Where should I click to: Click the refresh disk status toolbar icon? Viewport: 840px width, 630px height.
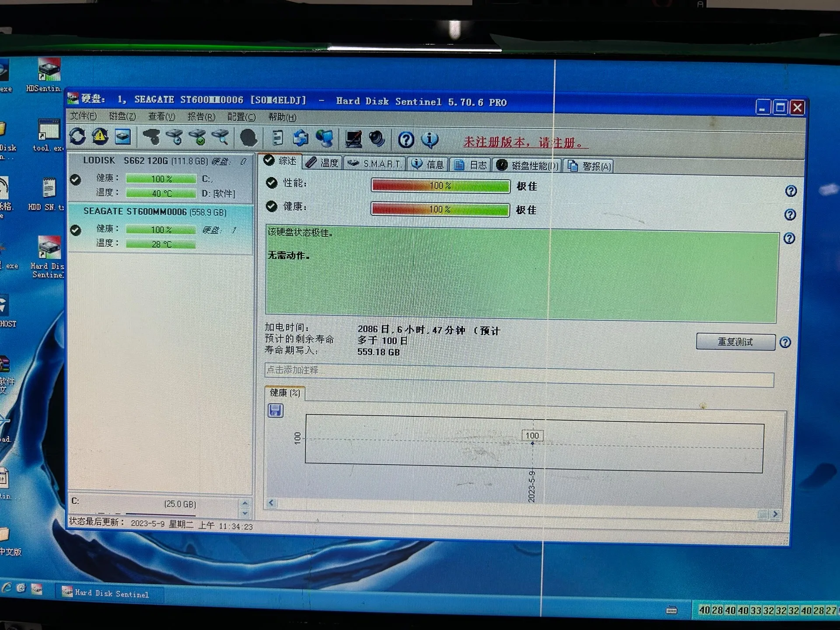point(77,137)
